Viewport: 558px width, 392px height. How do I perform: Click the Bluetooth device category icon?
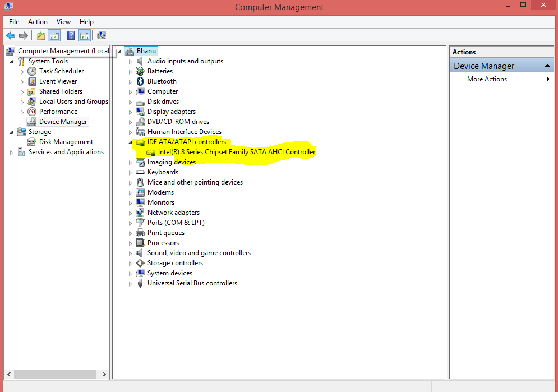click(x=140, y=81)
